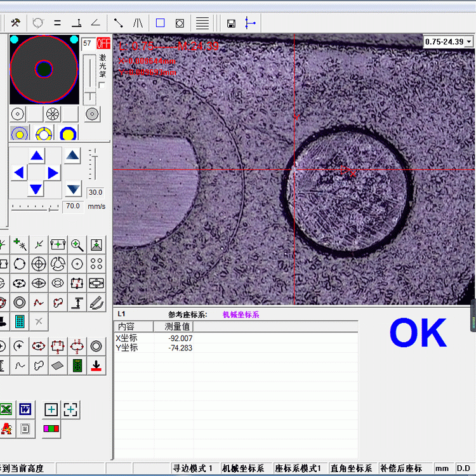
Task: Export results with the Excel icon
Action: (x=6, y=409)
